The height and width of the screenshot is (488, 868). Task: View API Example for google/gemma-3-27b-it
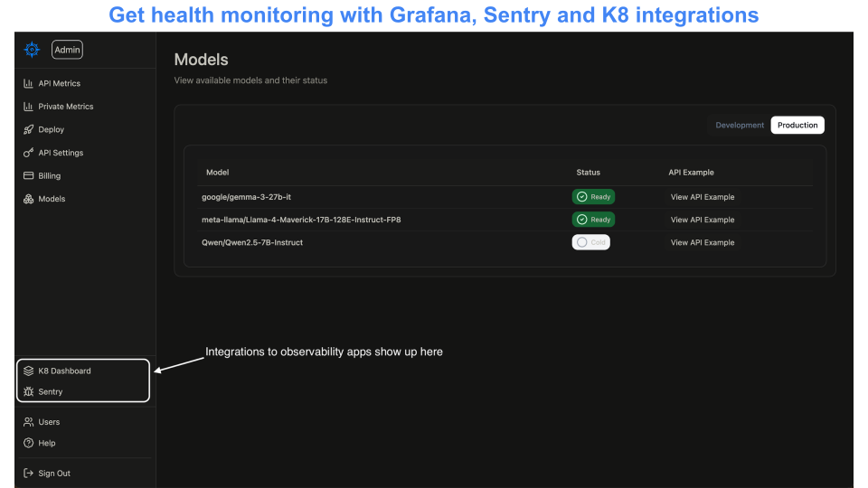click(703, 197)
